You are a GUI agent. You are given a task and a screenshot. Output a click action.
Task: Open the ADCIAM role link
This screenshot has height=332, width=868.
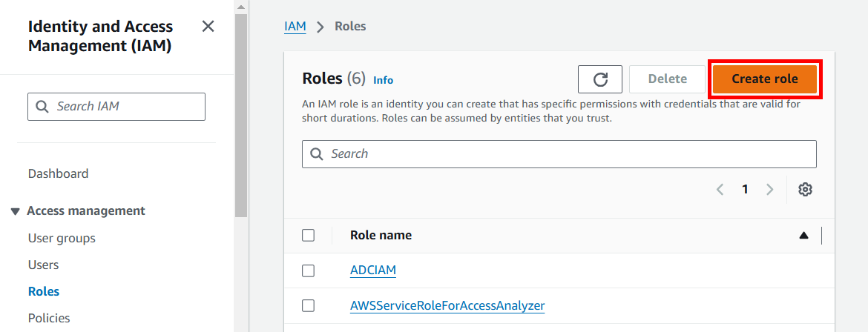tap(373, 270)
